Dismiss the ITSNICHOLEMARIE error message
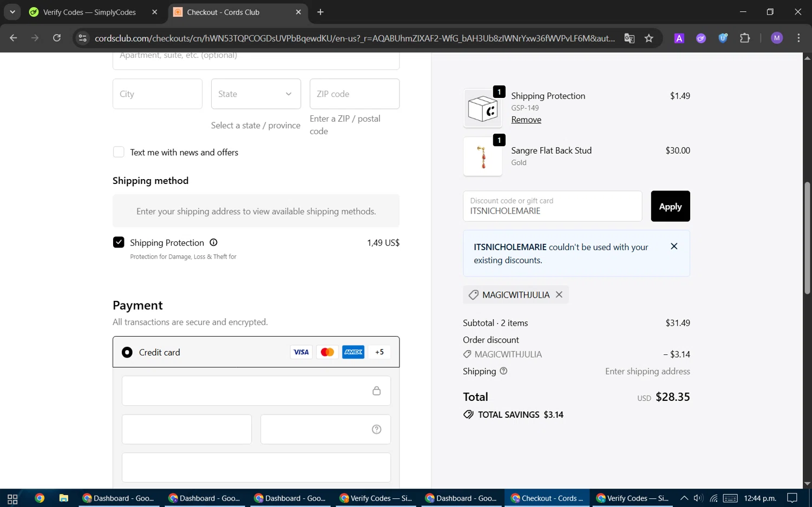812x507 pixels. click(674, 246)
